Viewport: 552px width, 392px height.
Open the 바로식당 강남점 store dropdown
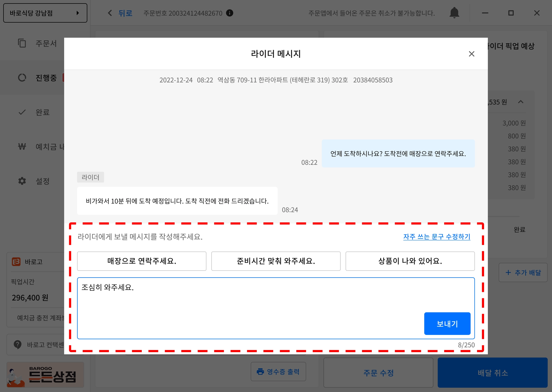point(45,13)
